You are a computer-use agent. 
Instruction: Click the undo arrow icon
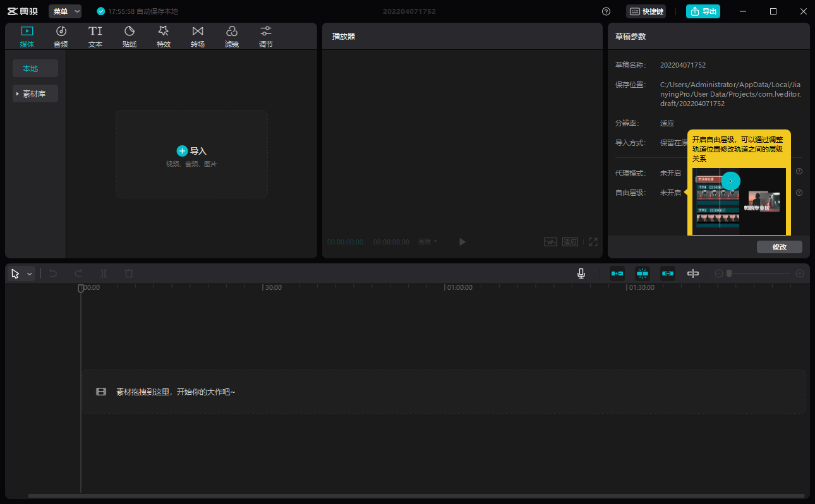click(x=53, y=273)
